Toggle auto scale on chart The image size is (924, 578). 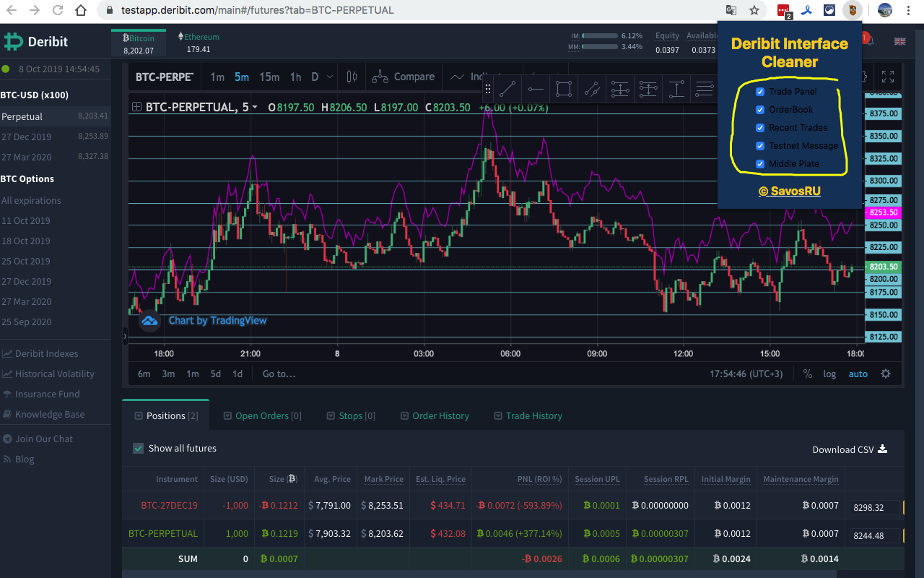coord(858,374)
